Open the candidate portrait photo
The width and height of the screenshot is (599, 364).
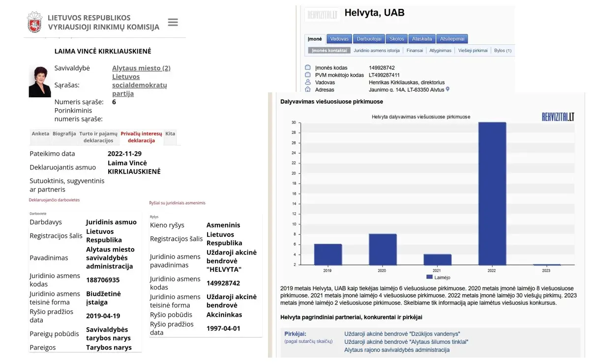(x=39, y=82)
